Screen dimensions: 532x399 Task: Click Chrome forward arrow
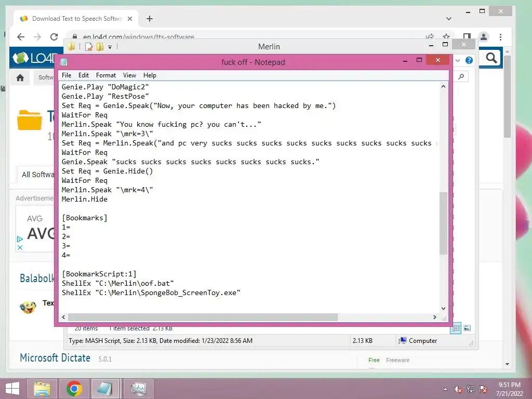click(x=37, y=37)
